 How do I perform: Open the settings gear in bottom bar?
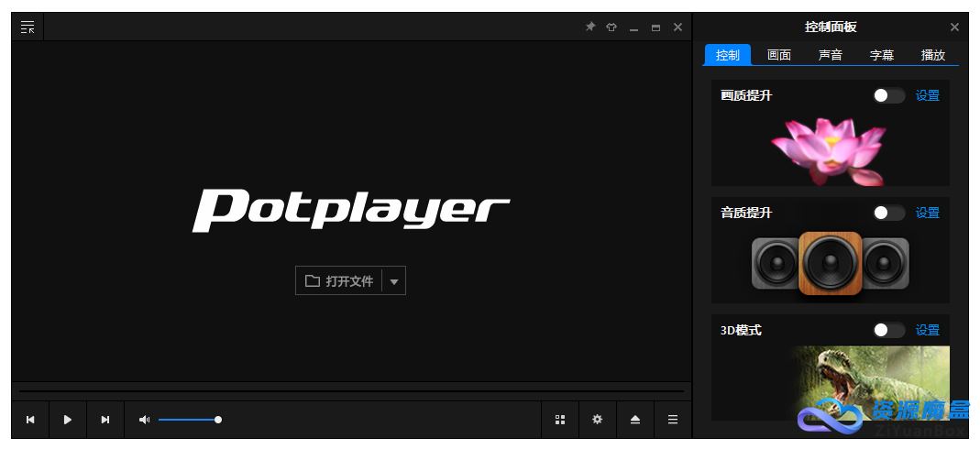tap(598, 420)
